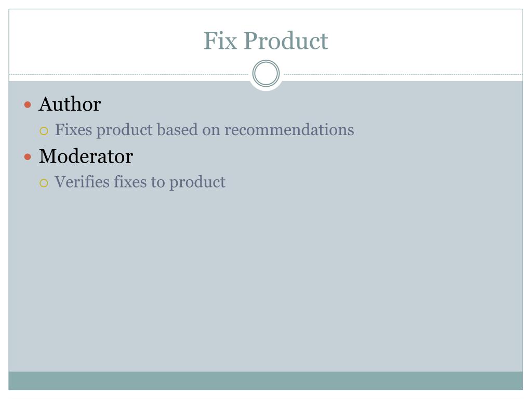Click the double-ring circle ornament below title
The image size is (532, 399).
click(266, 73)
